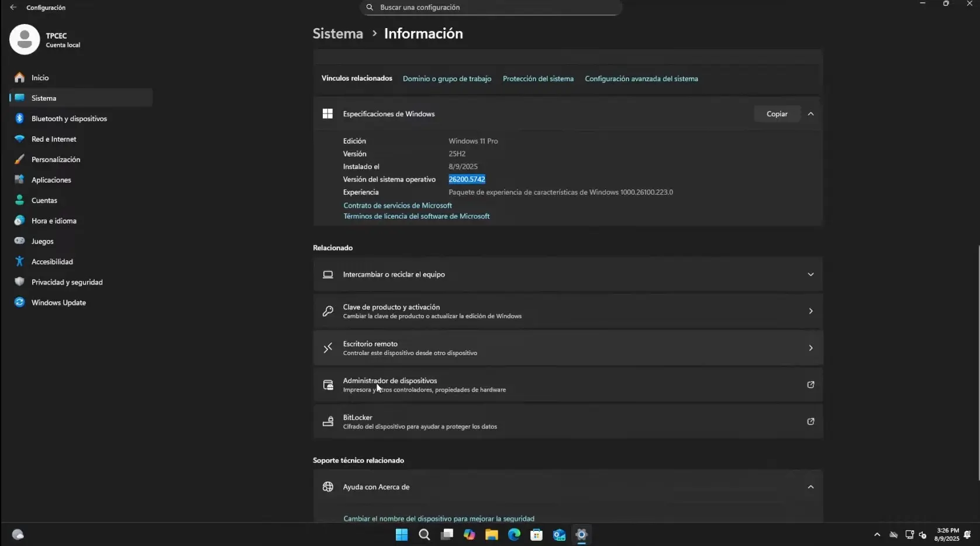The width and height of the screenshot is (980, 546).
Task: Open Windows Update section
Action: pyautogui.click(x=57, y=302)
